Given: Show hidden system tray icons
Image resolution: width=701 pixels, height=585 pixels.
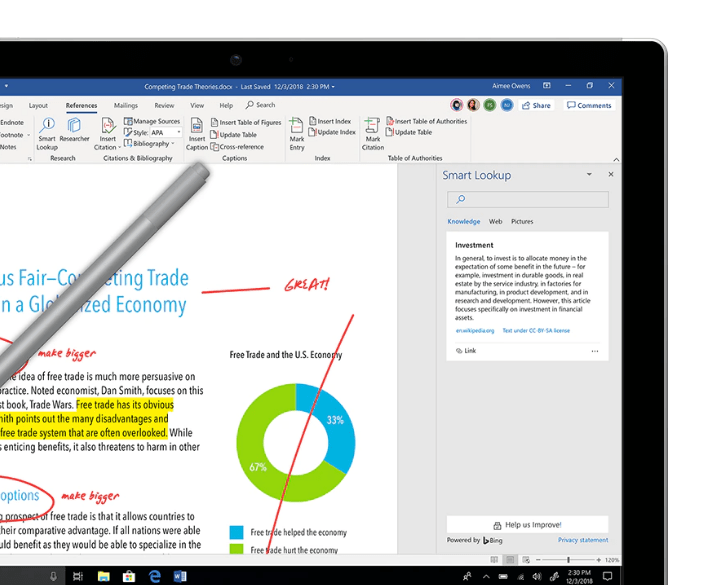Looking at the screenshot, I should click(486, 577).
